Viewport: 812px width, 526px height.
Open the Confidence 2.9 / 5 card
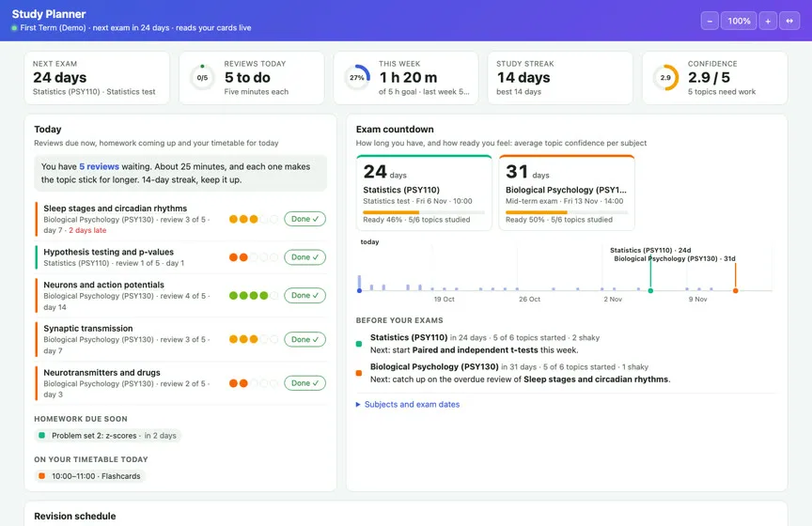coord(715,78)
